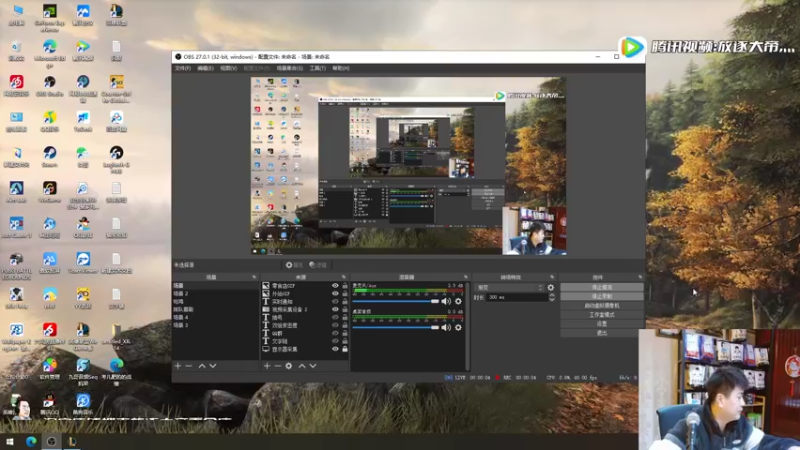Open source properties gear in sources toolbar
The image size is (800, 450).
pos(289,366)
